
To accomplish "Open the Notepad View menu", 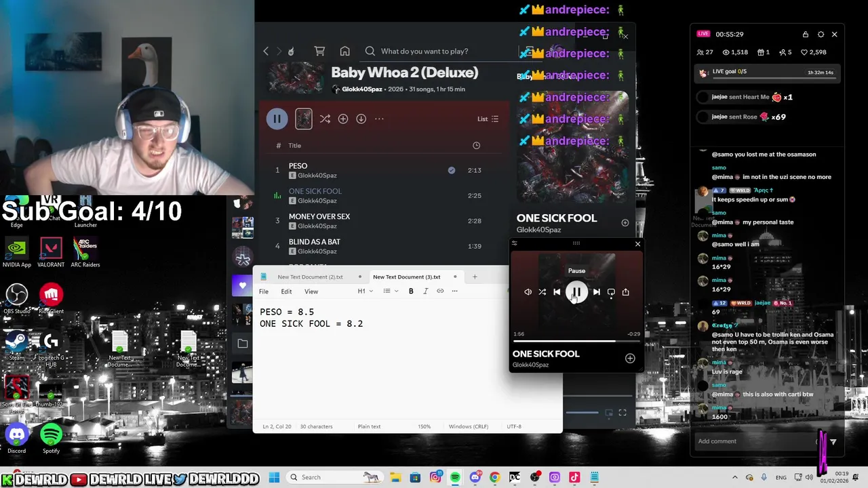I will point(311,291).
